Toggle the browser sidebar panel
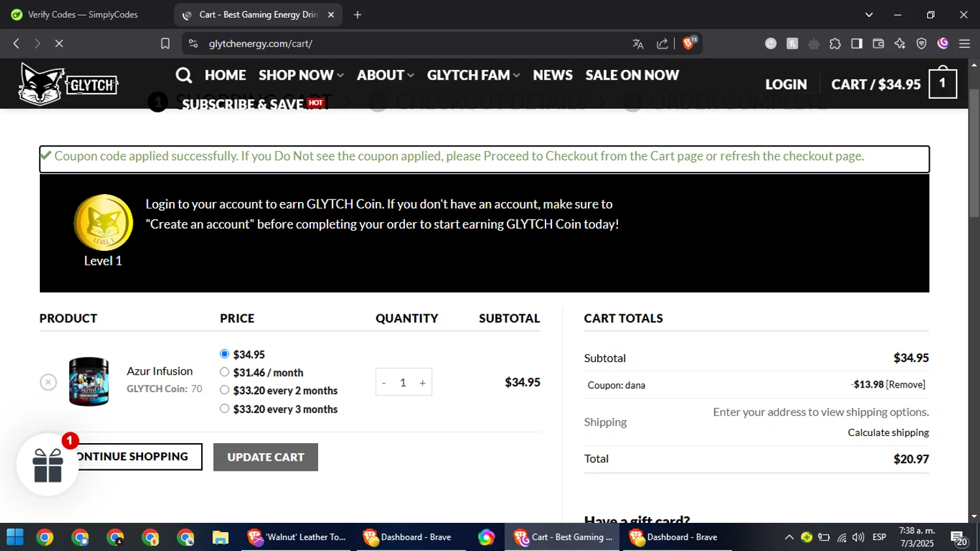Screen dimensions: 980x551 pyautogui.click(x=857, y=44)
